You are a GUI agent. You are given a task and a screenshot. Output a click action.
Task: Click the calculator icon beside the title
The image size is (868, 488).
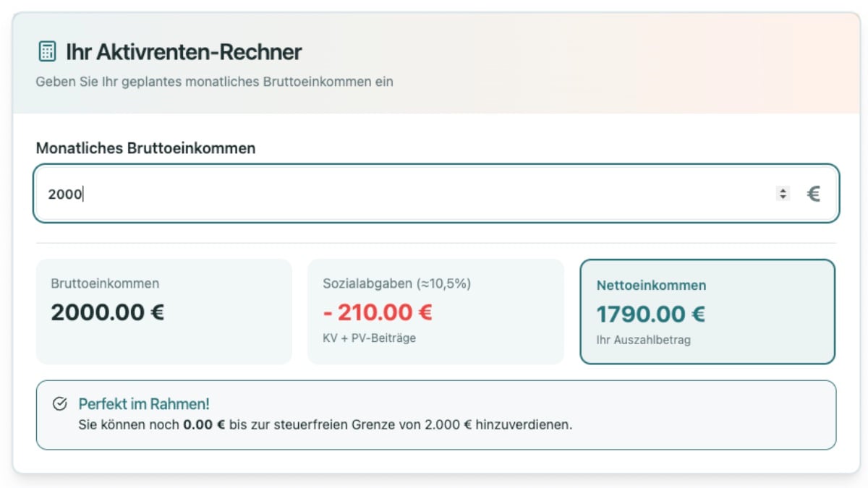tap(46, 51)
